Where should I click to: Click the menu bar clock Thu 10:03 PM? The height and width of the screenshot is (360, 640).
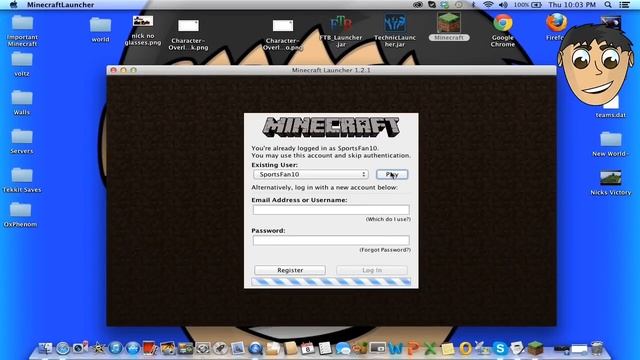pos(572,4)
